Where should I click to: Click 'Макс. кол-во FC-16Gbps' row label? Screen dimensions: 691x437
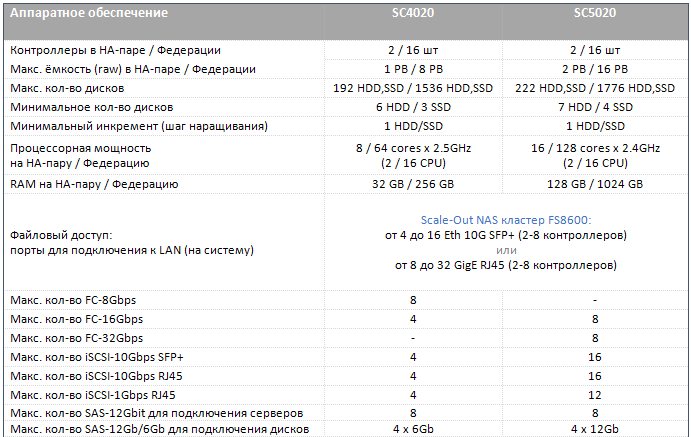pyautogui.click(x=77, y=319)
